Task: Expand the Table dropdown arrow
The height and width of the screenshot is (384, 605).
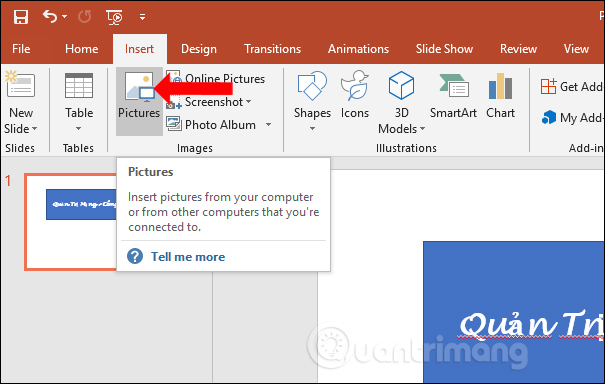Action: point(78,128)
